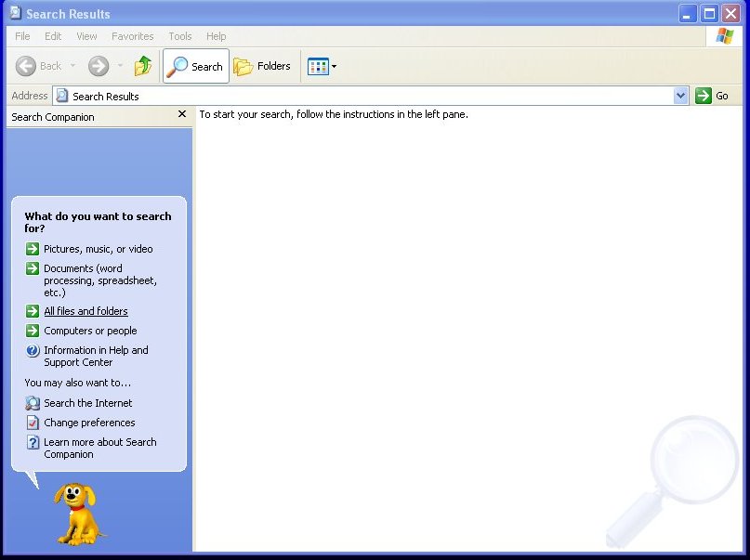Image resolution: width=750 pixels, height=560 pixels.
Task: Minimize the Search Results window
Action: click(688, 13)
